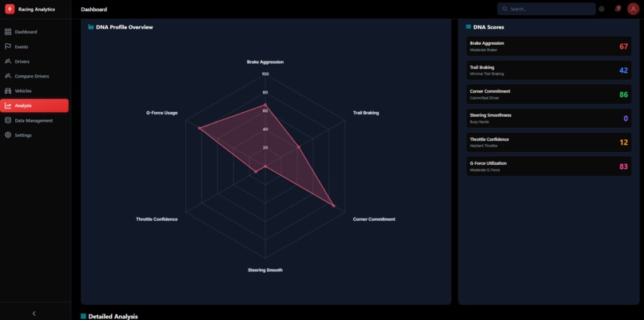Screen dimensions: 644x320
Task: Click the Trail Braking axis label
Action: (x=366, y=113)
